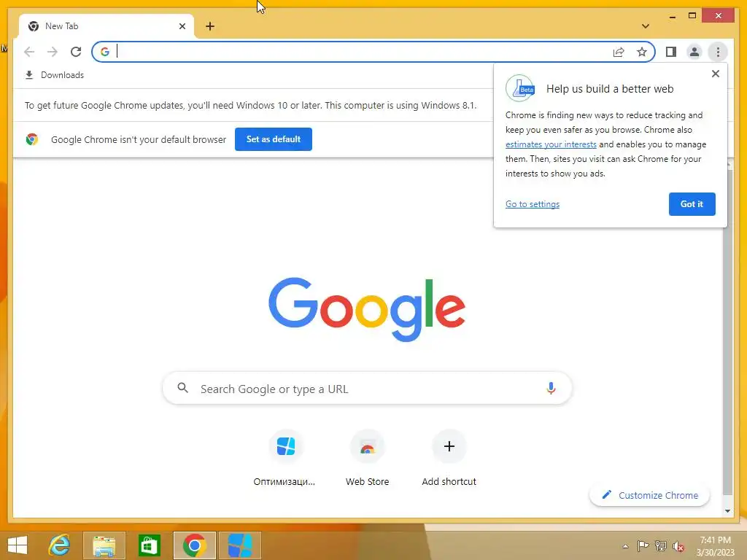Click the Beta flask icon in popup
The image size is (747, 560).
tap(520, 88)
